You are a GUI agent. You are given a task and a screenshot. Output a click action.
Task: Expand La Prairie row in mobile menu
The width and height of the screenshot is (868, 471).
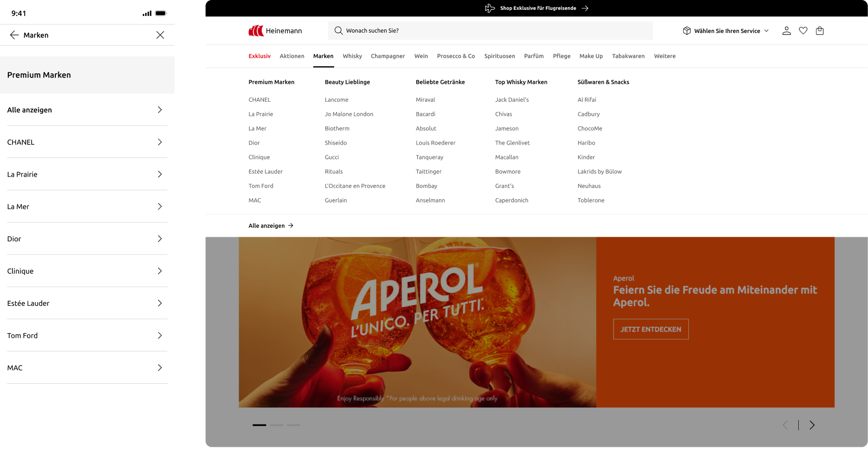pos(87,175)
